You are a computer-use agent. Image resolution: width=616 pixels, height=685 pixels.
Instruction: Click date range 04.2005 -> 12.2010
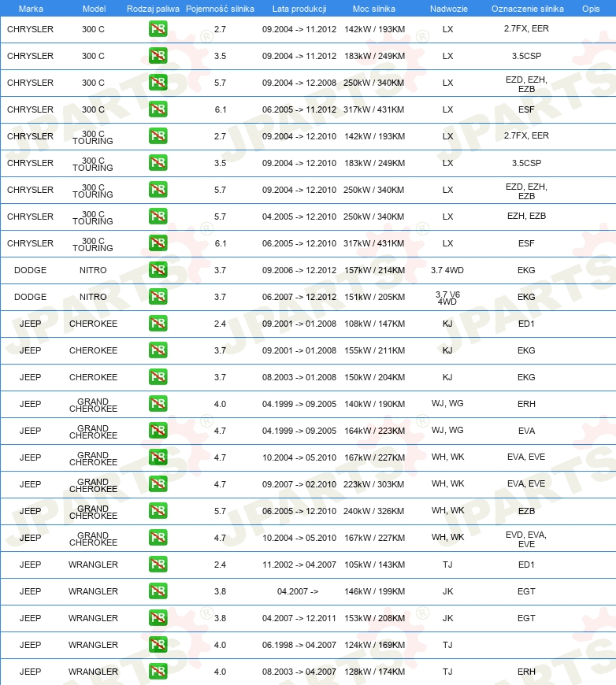(x=299, y=217)
